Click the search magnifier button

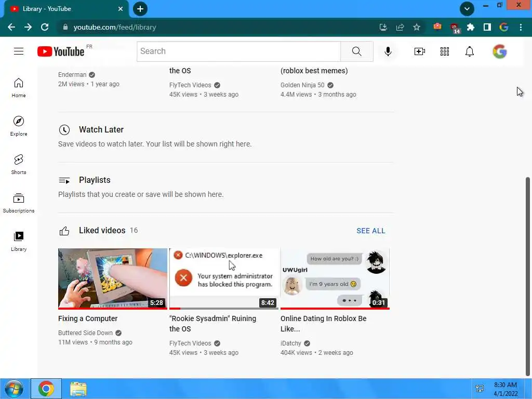[x=356, y=51]
